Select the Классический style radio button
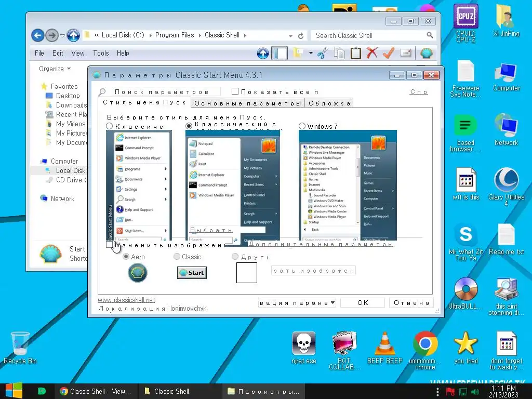Viewport: 532px width, 399px height. point(109,126)
